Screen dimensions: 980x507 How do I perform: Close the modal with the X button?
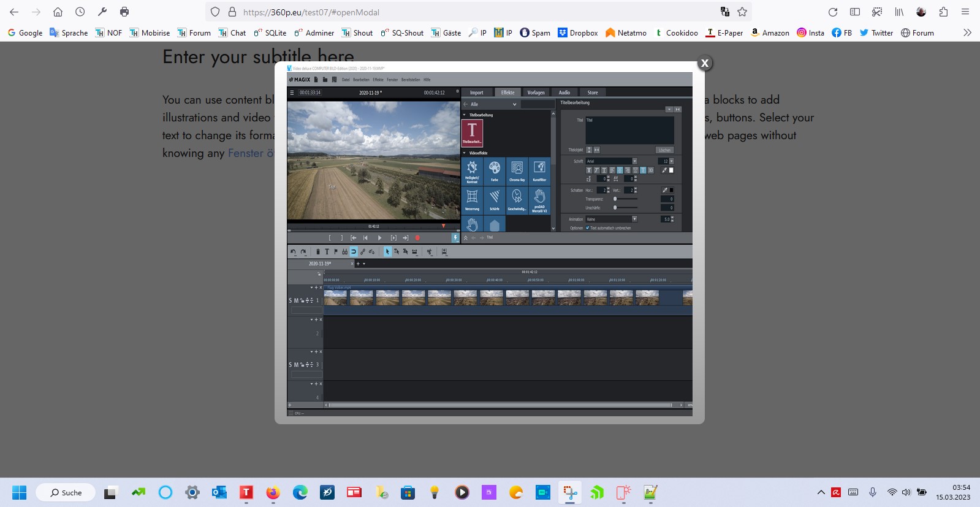tap(705, 63)
